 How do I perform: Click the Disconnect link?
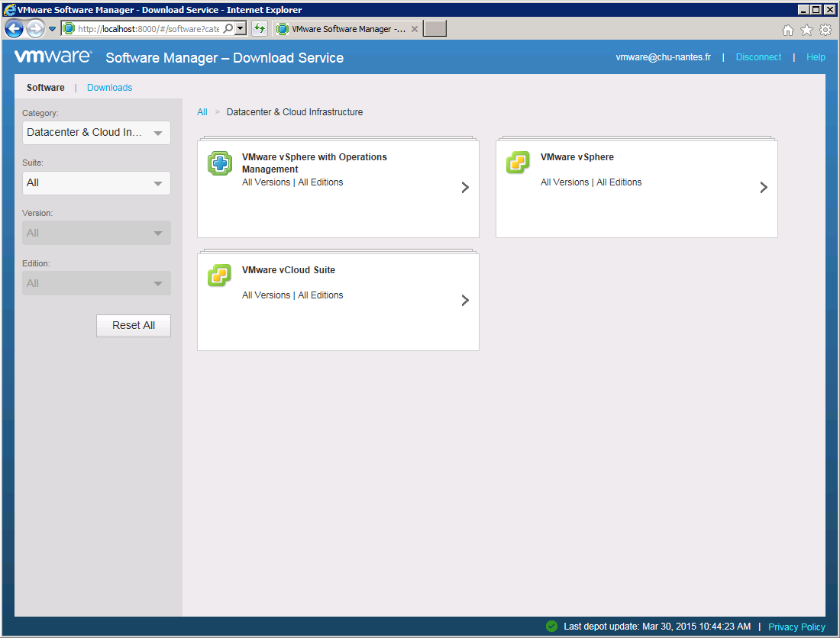(758, 57)
